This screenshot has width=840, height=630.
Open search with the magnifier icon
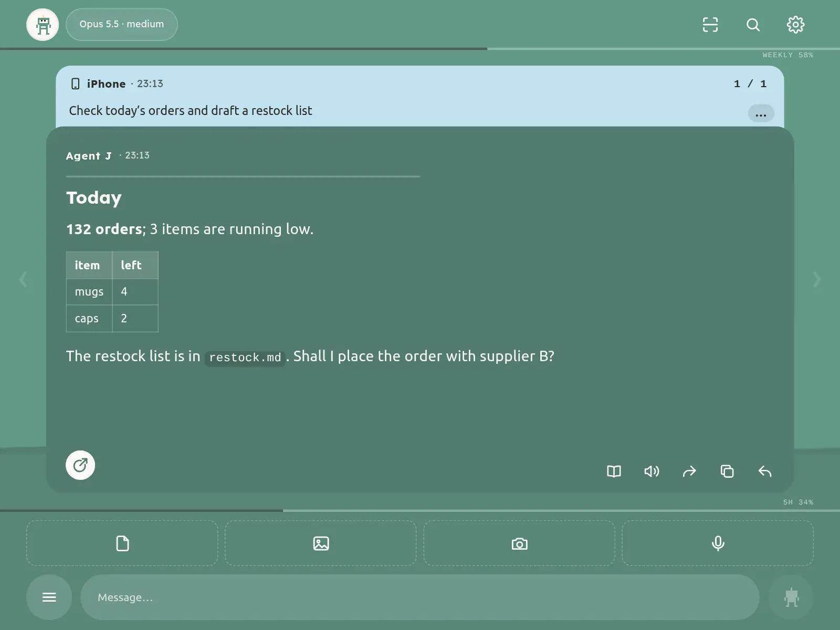[x=753, y=25]
